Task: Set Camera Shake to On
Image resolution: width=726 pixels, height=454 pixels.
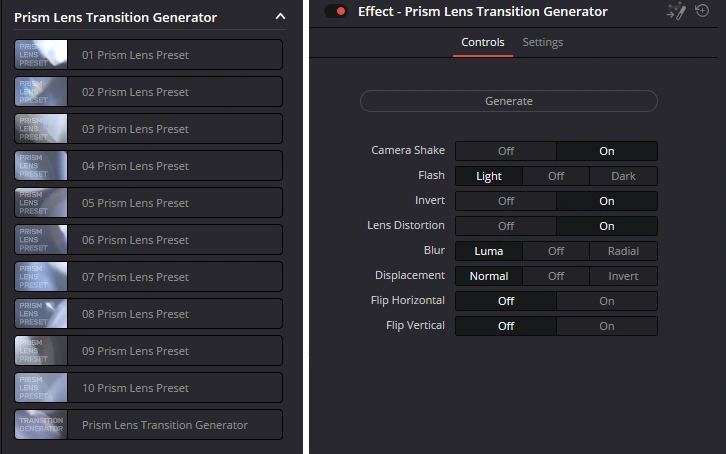Action: [x=607, y=151]
